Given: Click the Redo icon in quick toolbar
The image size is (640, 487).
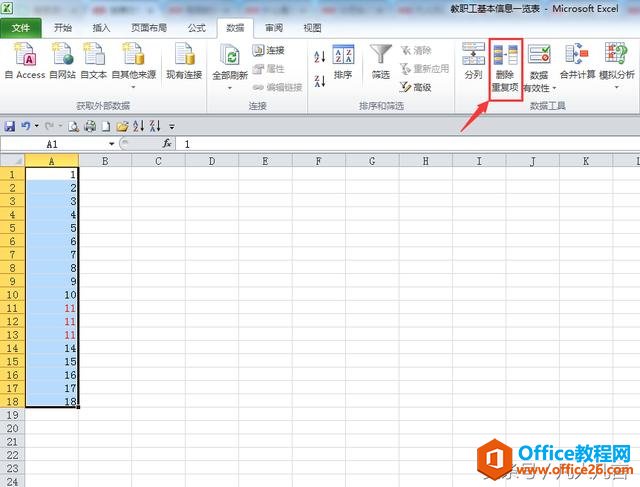Looking at the screenshot, I should pos(49,126).
